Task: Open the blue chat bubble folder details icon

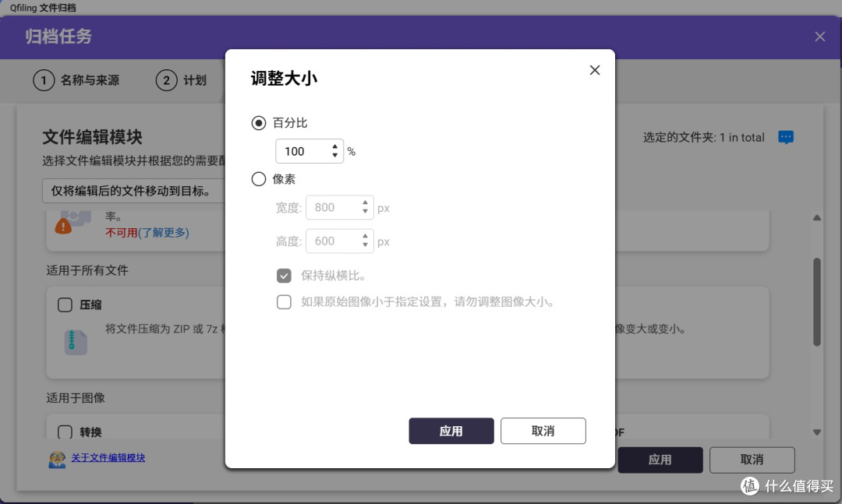Action: tap(786, 137)
